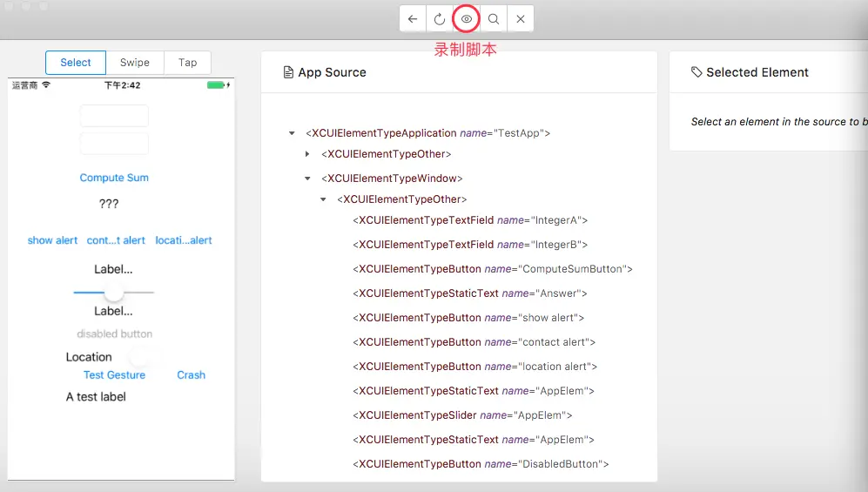Start recording with the eye icon
This screenshot has height=492, width=868.
tap(466, 19)
